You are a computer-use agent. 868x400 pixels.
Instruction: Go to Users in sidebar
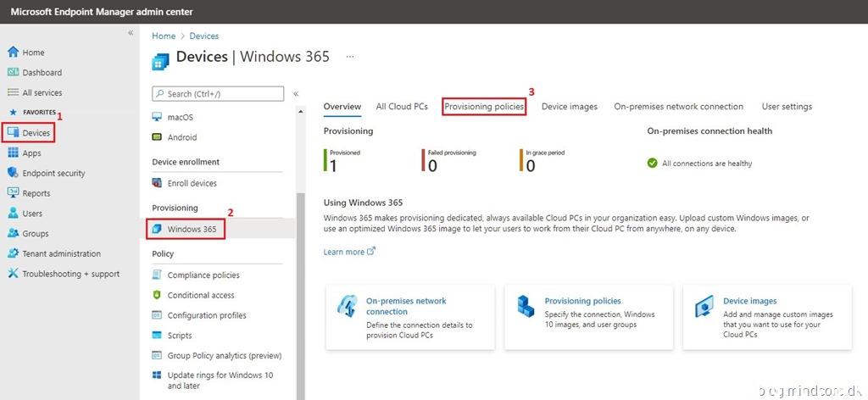pos(31,214)
